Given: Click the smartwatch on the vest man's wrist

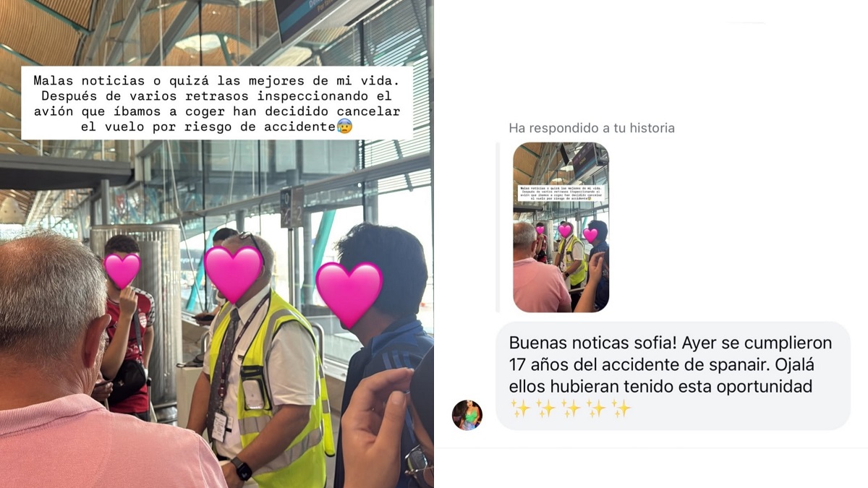Looking at the screenshot, I should [x=242, y=470].
